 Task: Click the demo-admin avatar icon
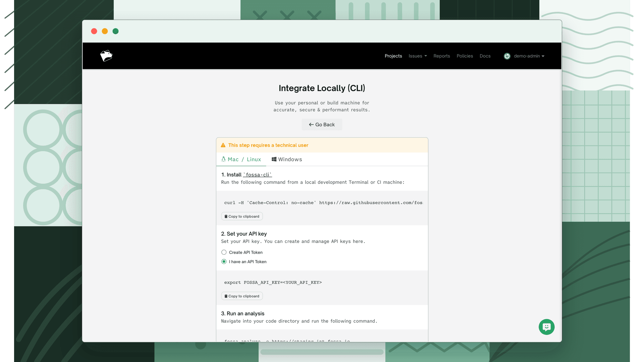point(507,56)
